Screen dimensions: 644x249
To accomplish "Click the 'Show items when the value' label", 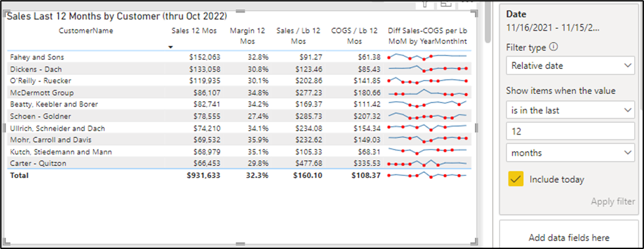I will pos(560,91).
